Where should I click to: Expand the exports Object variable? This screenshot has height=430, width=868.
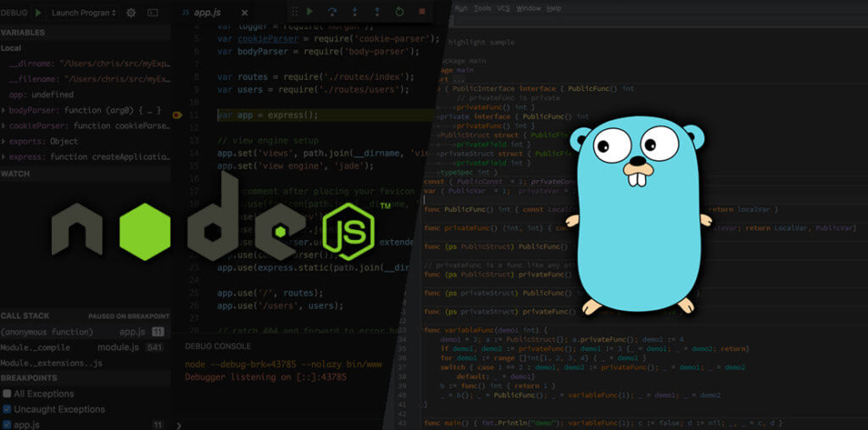coord(4,142)
